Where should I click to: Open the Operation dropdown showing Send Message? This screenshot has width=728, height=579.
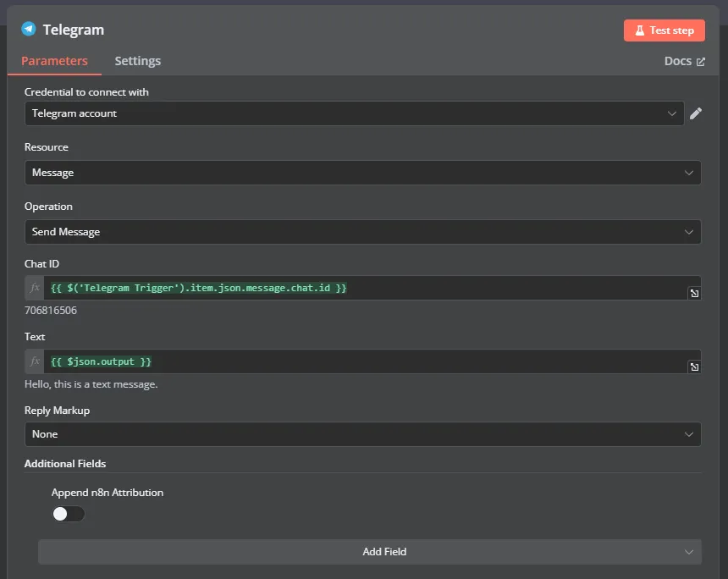[x=362, y=232]
